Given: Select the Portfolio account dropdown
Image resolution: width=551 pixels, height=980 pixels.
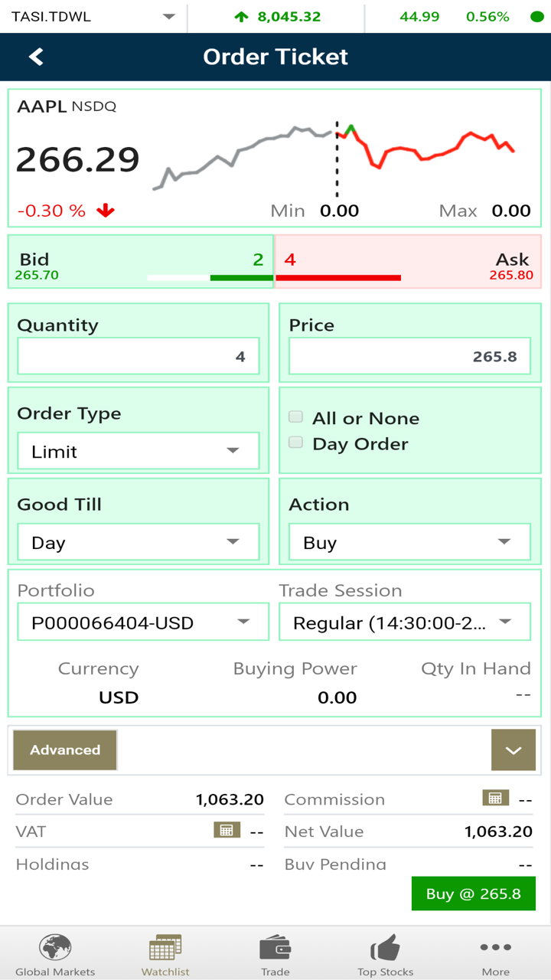Looking at the screenshot, I should click(x=143, y=622).
